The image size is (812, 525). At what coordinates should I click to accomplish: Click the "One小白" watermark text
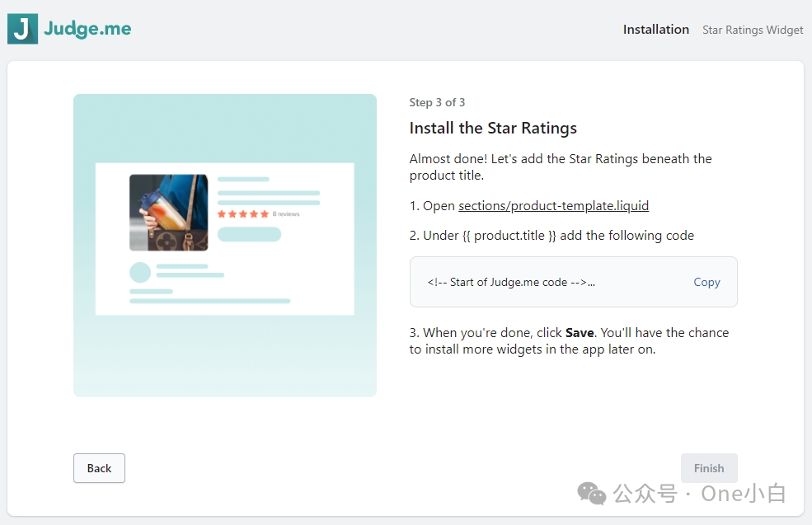743,493
